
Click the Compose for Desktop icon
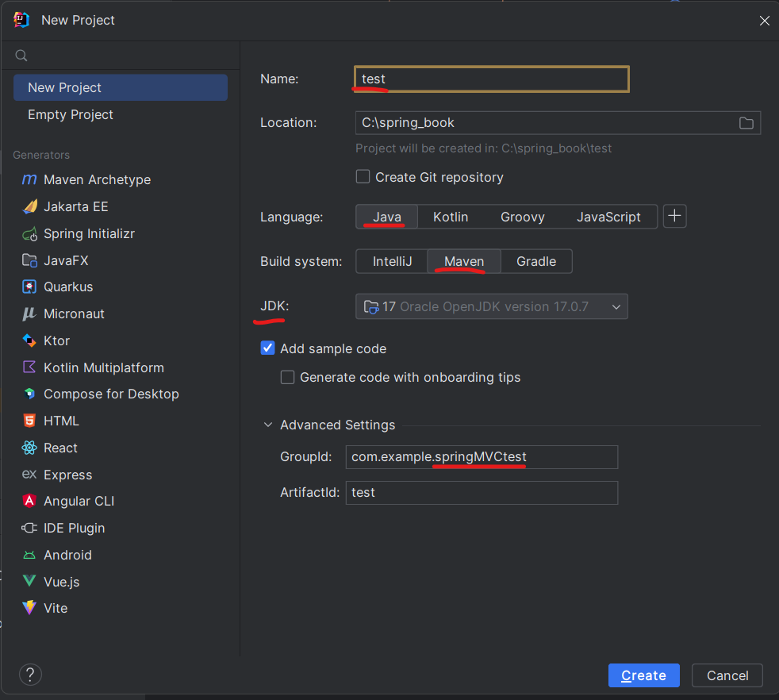(29, 394)
